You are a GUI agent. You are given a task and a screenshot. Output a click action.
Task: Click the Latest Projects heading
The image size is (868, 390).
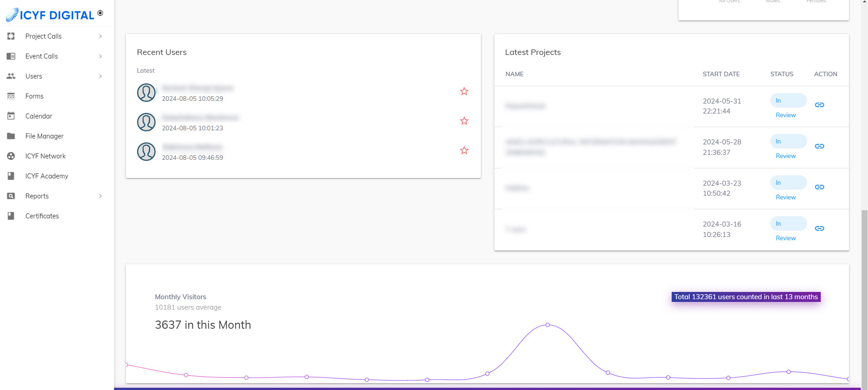(533, 52)
